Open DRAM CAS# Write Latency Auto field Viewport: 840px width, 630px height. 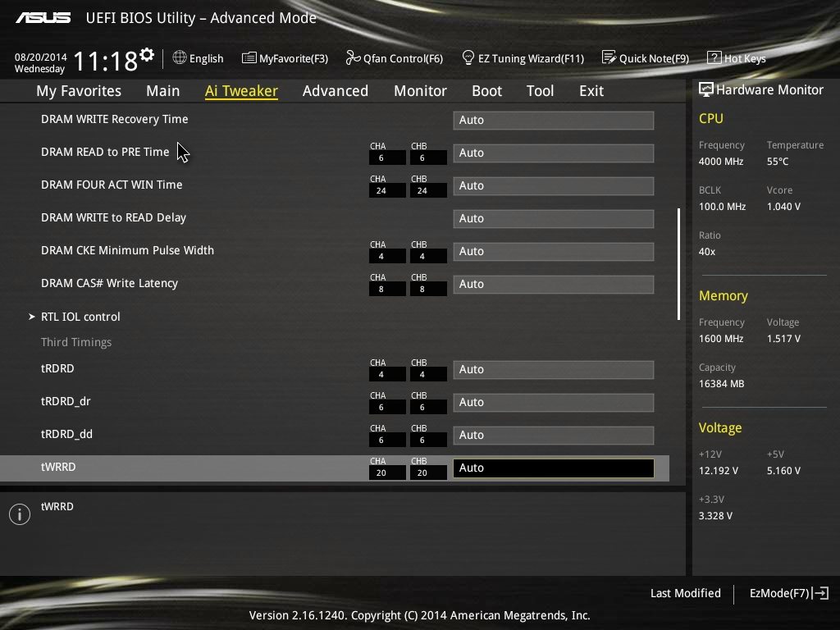click(554, 284)
